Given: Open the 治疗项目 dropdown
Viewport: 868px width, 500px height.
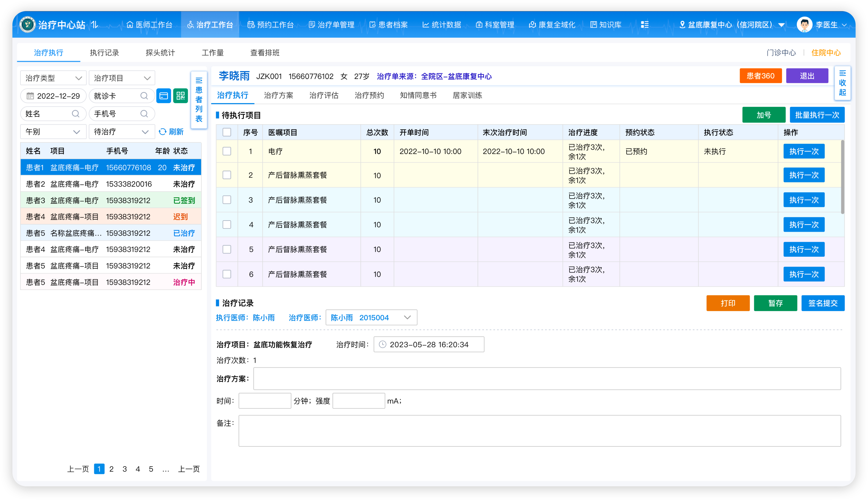Looking at the screenshot, I should (122, 78).
